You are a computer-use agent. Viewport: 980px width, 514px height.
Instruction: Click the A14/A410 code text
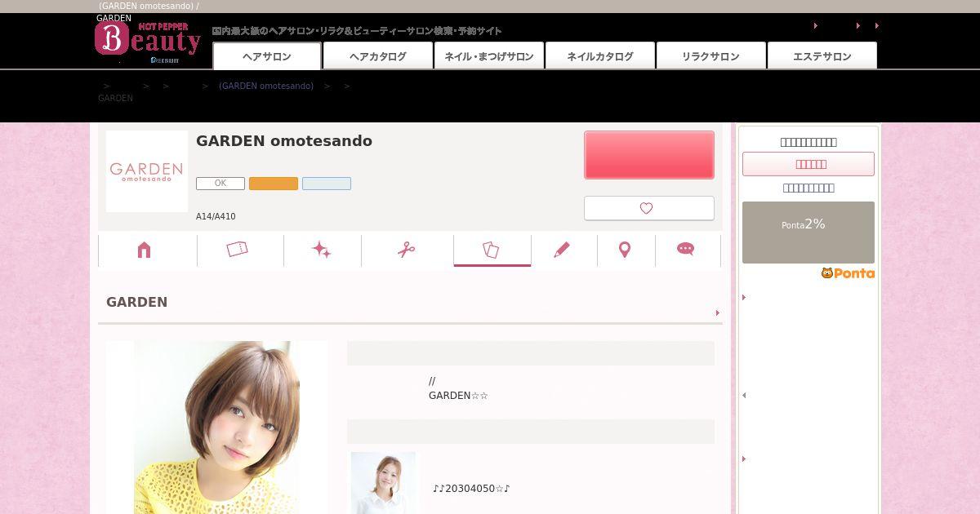pyautogui.click(x=216, y=217)
